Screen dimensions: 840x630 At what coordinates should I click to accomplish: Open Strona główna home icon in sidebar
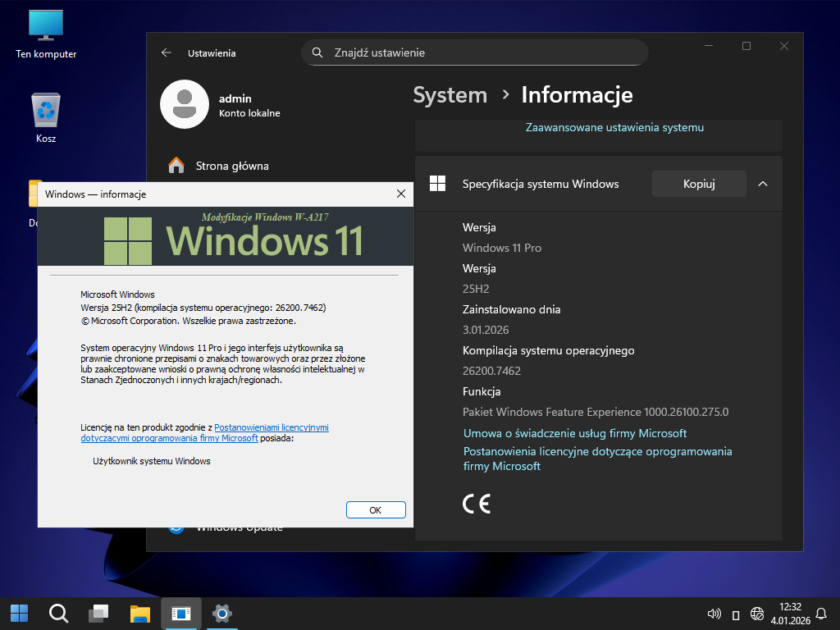point(176,166)
